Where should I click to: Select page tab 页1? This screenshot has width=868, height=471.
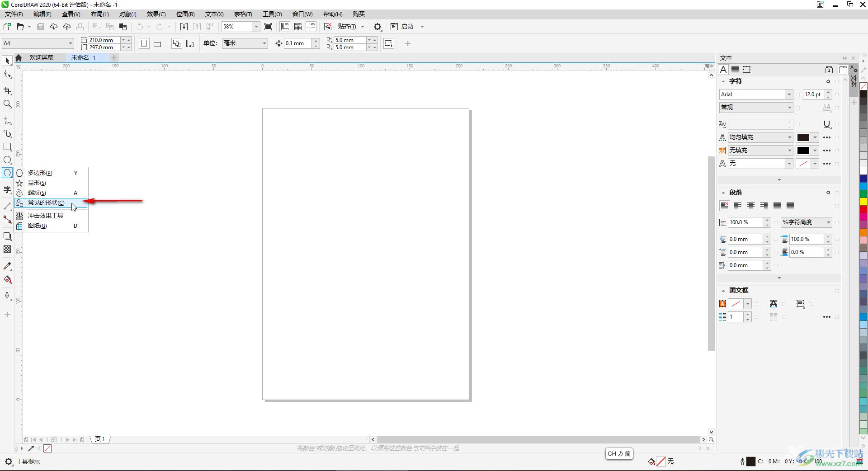[x=100, y=439]
